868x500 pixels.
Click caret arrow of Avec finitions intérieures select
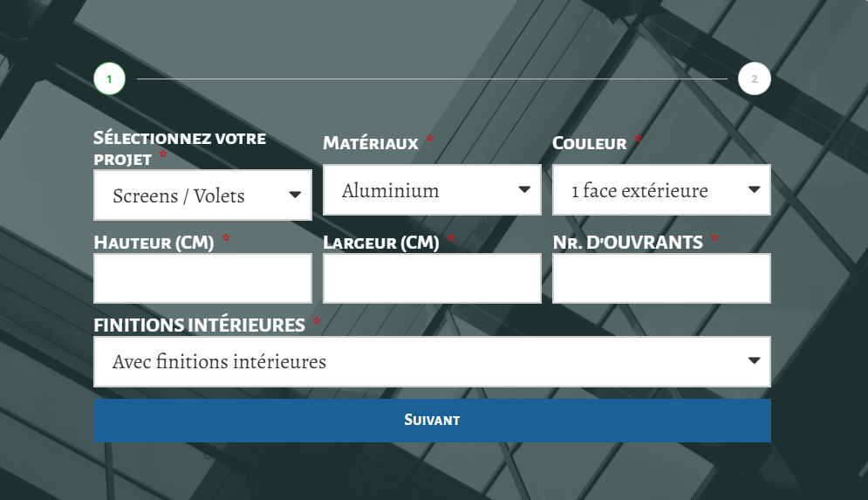(754, 360)
